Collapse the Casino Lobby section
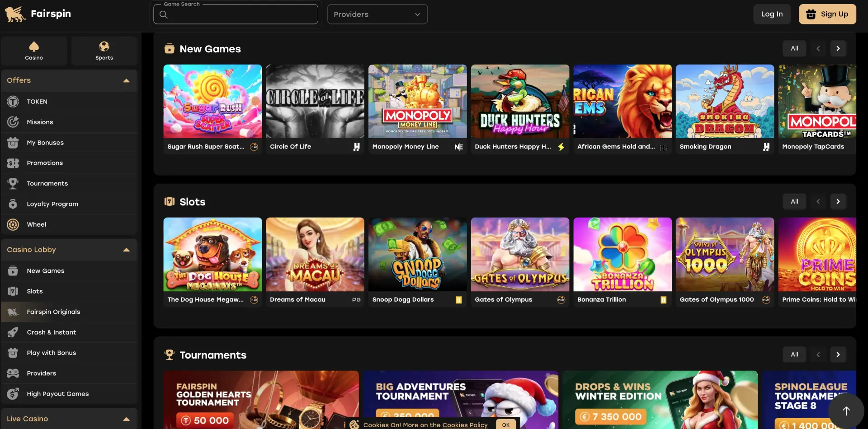Screen dimensions: 868x429 click(126, 249)
